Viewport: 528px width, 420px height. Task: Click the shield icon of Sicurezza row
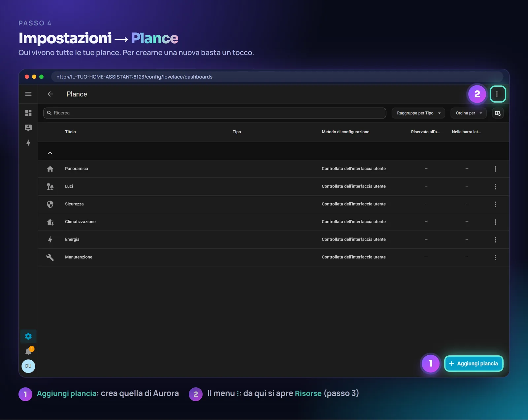50,204
